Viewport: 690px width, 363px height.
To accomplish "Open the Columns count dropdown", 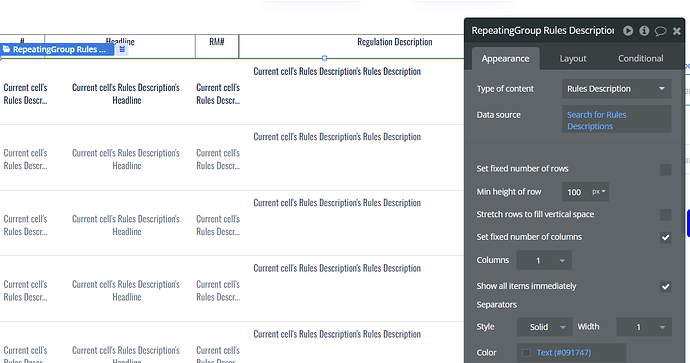I will click(544, 260).
